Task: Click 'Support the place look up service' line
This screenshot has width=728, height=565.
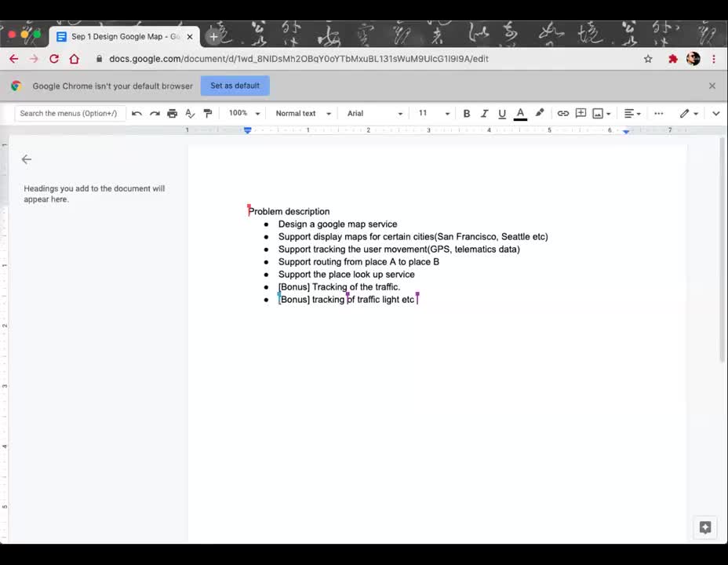Action: point(347,275)
